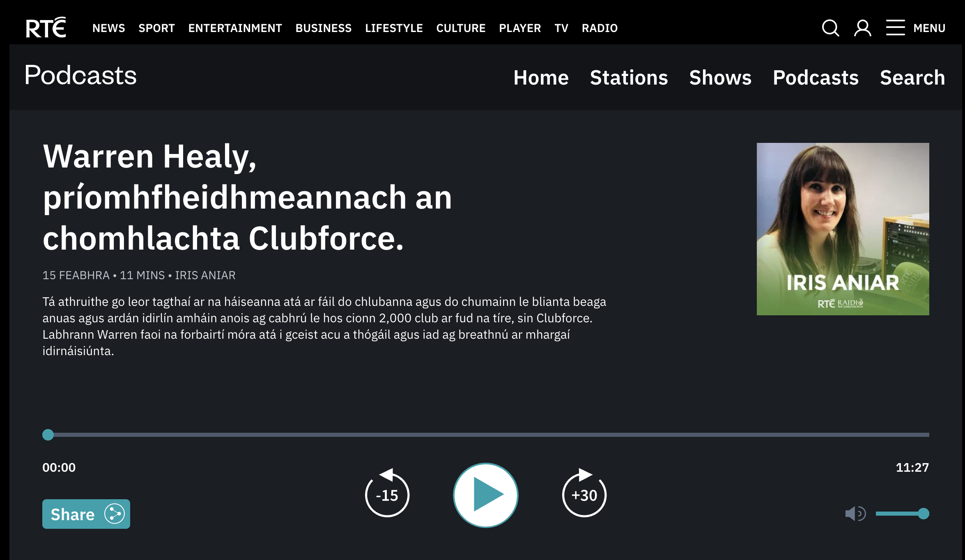Open the hamburger MENU

[x=915, y=28]
